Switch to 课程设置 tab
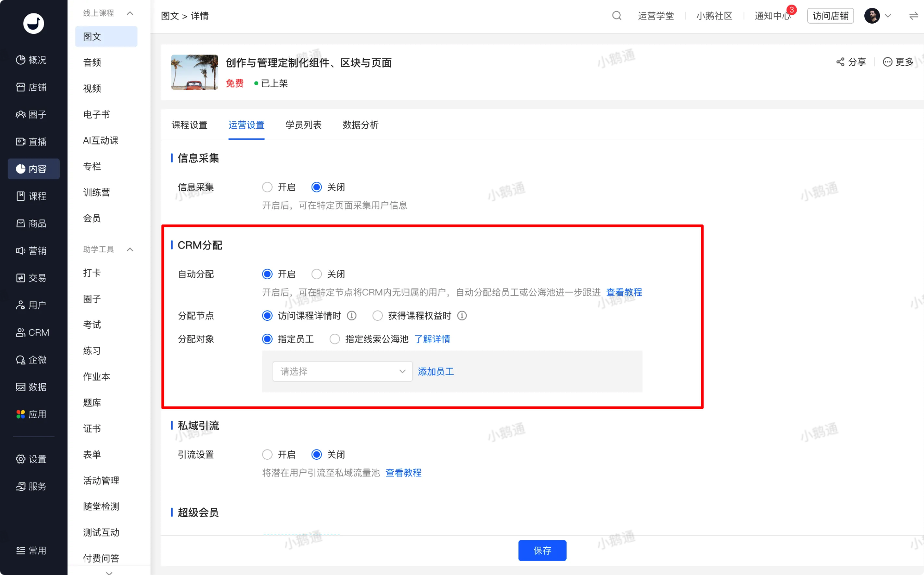 (189, 125)
